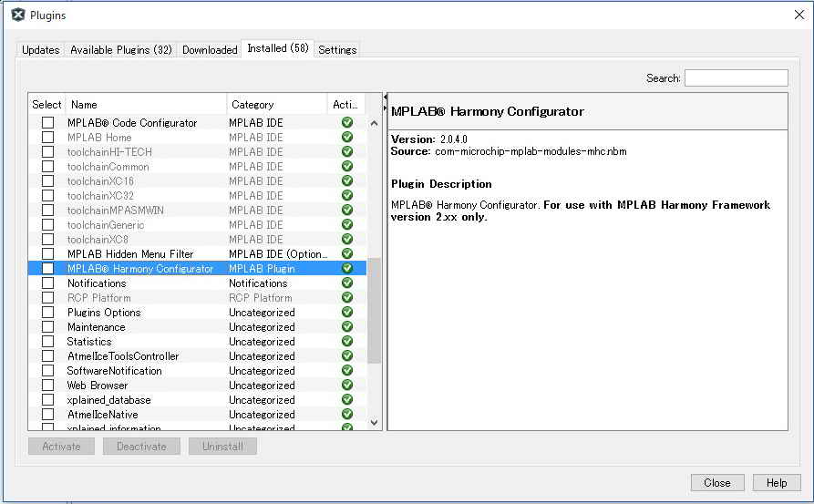Click active status icon for toolchainHI-TECH

click(347, 151)
